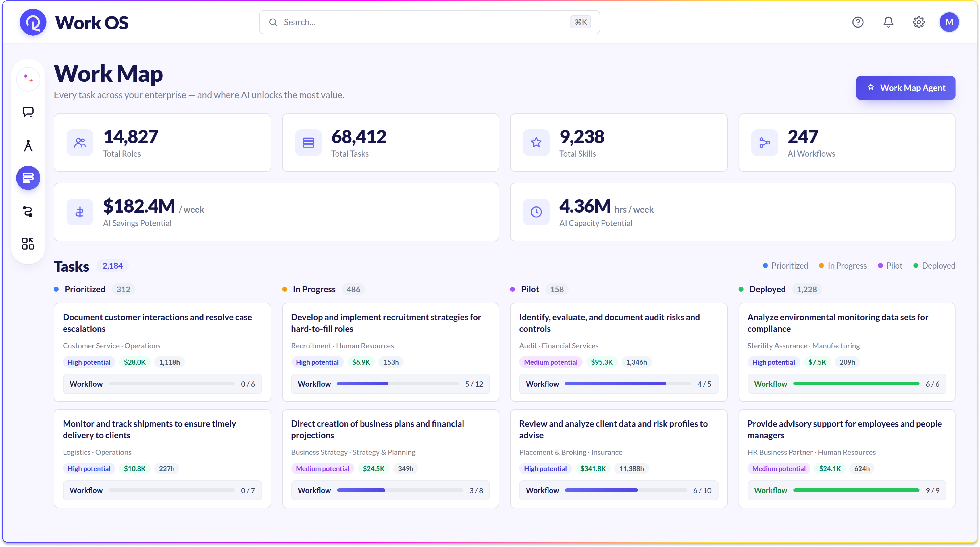Viewport: 980px width, 547px height.
Task: Select the Prioritized column header
Action: click(94, 289)
